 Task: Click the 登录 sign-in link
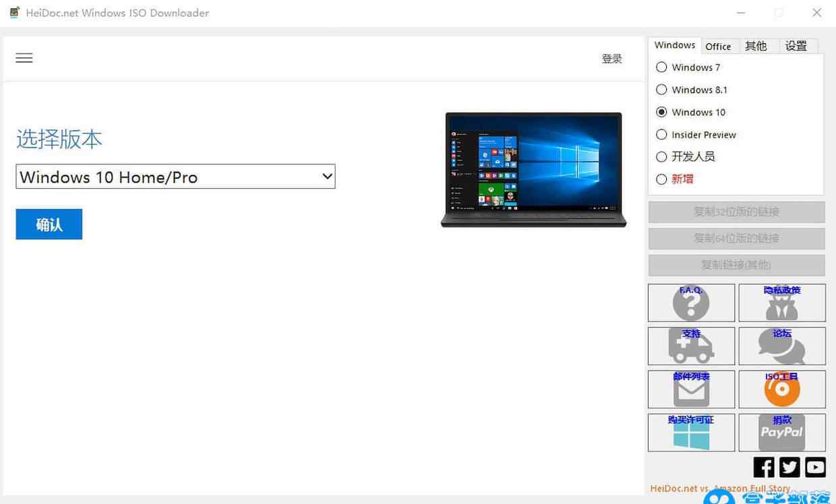[x=611, y=59]
